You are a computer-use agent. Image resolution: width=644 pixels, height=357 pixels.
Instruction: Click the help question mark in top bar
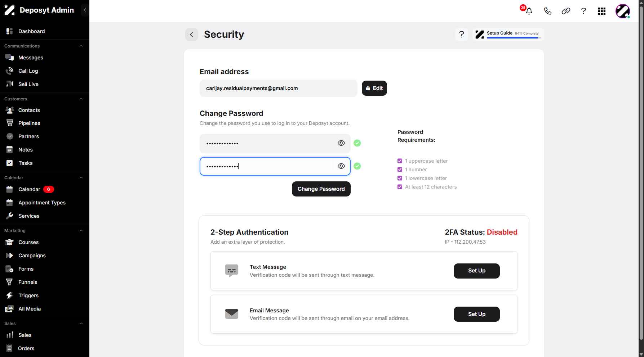[x=583, y=11]
